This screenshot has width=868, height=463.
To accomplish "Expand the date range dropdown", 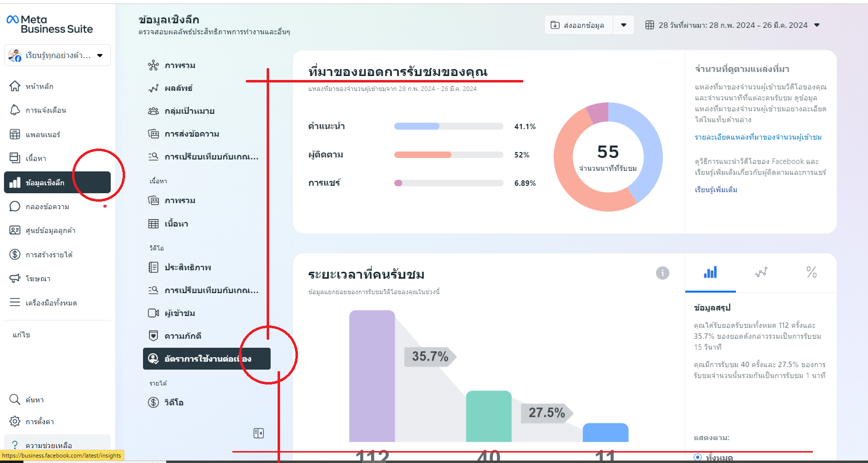I will (x=817, y=25).
